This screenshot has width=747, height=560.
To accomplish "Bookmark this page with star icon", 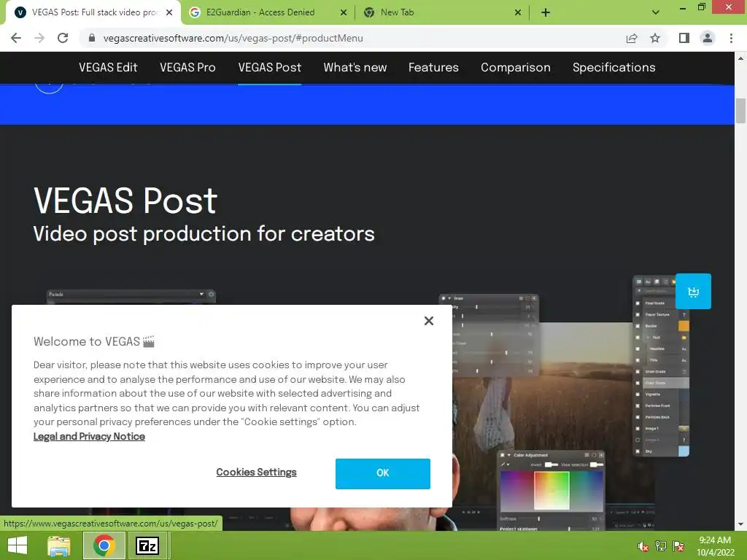I will 655,38.
